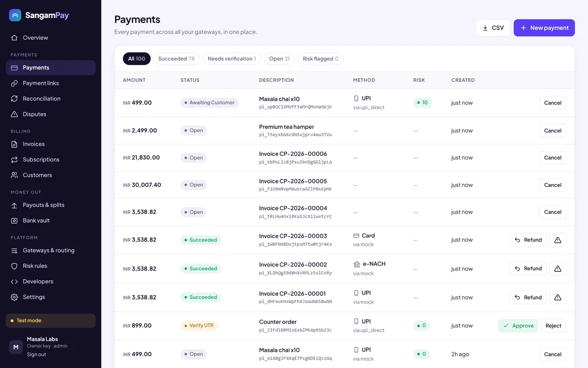Viewport: 588px width, 368px height.
Task: Click the Risk rules shield icon
Action: point(14,266)
